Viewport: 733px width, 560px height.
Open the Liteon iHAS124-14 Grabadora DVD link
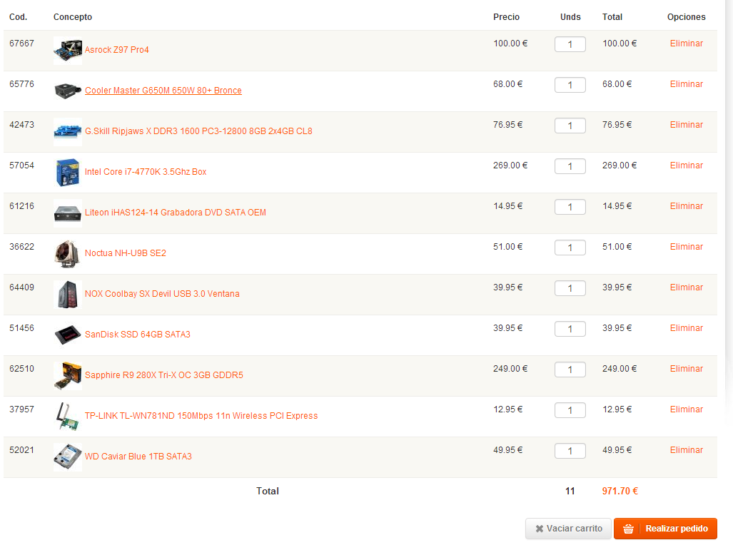(x=176, y=212)
